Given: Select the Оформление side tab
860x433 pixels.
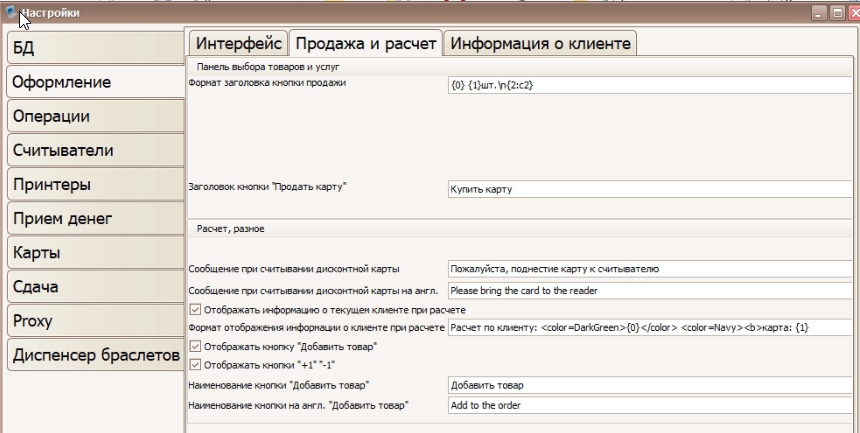Looking at the screenshot, I should (96, 82).
